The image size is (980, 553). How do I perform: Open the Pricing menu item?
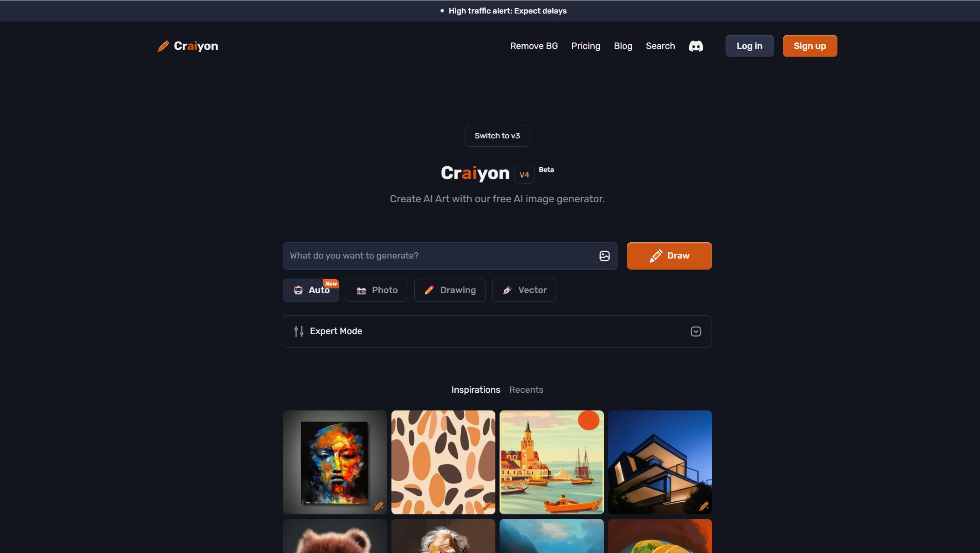(586, 46)
